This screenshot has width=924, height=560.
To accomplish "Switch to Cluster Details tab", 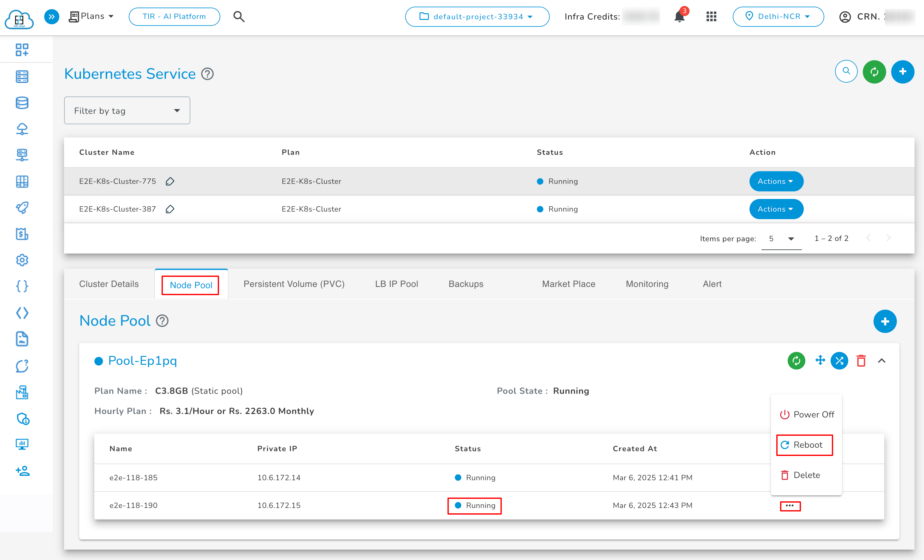I will coord(109,284).
